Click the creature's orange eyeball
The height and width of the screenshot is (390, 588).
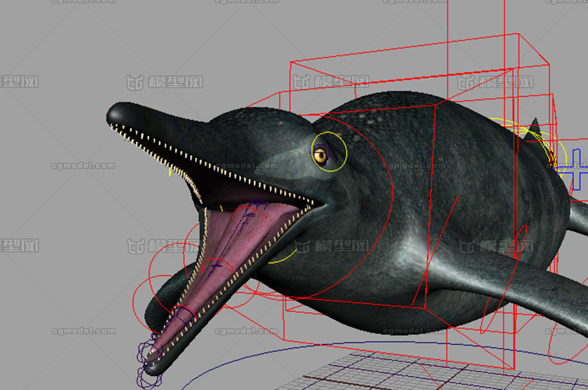(320, 156)
